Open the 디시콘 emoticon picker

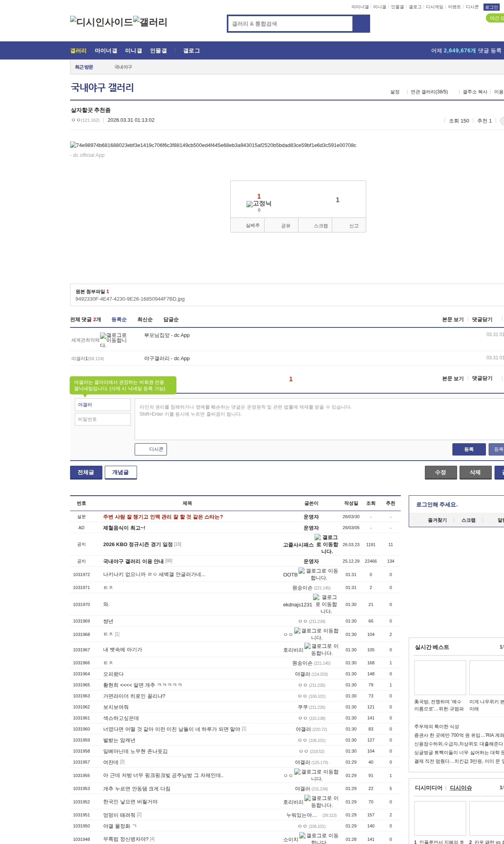151,449
